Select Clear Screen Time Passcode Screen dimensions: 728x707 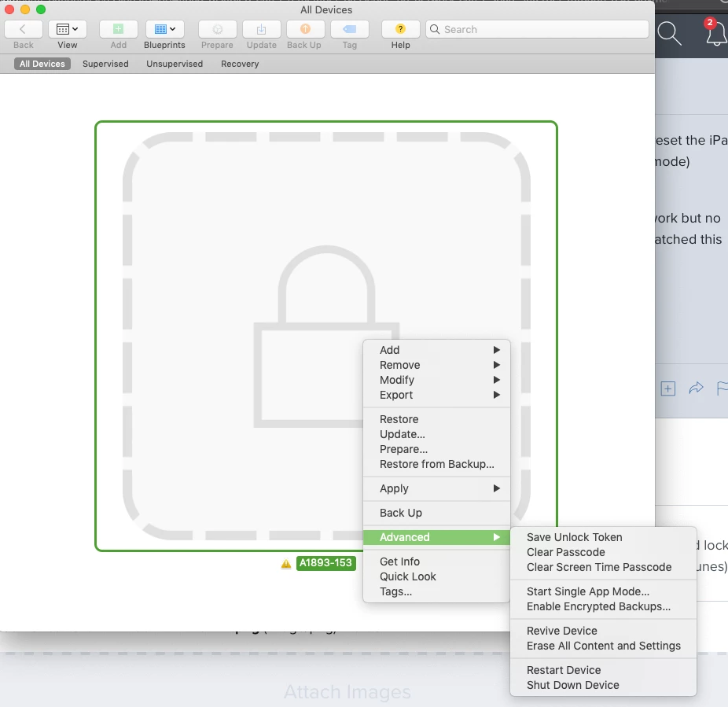tap(603, 567)
